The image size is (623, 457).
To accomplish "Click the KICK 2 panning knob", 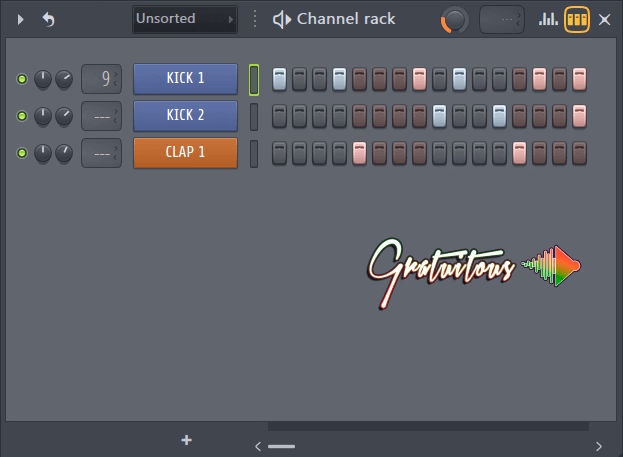I will tap(43, 116).
